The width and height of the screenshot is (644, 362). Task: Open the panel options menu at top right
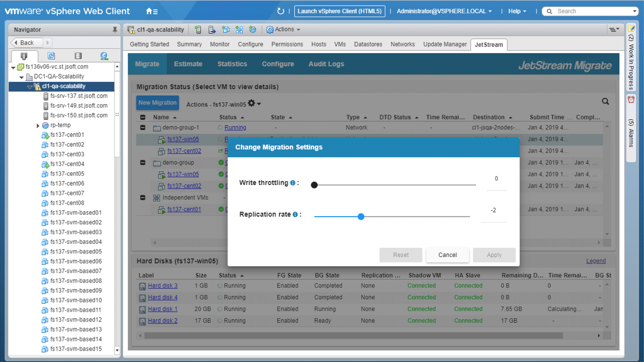(614, 30)
